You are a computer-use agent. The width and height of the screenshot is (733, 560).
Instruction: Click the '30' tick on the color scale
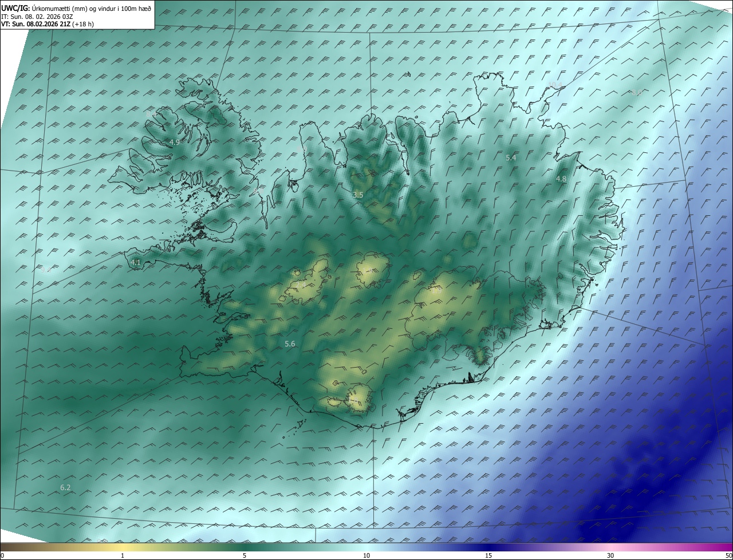click(610, 555)
